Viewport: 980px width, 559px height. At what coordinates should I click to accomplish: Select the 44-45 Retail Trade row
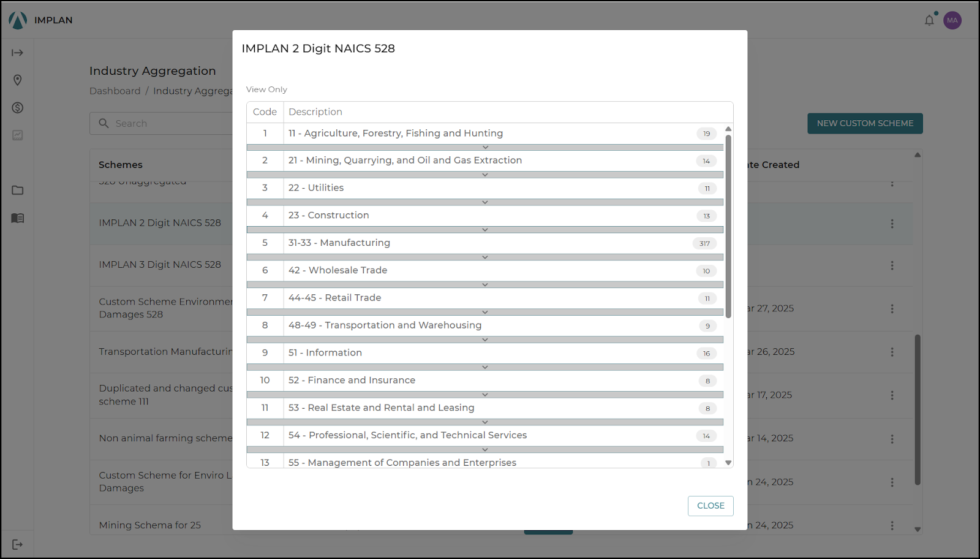click(x=485, y=298)
